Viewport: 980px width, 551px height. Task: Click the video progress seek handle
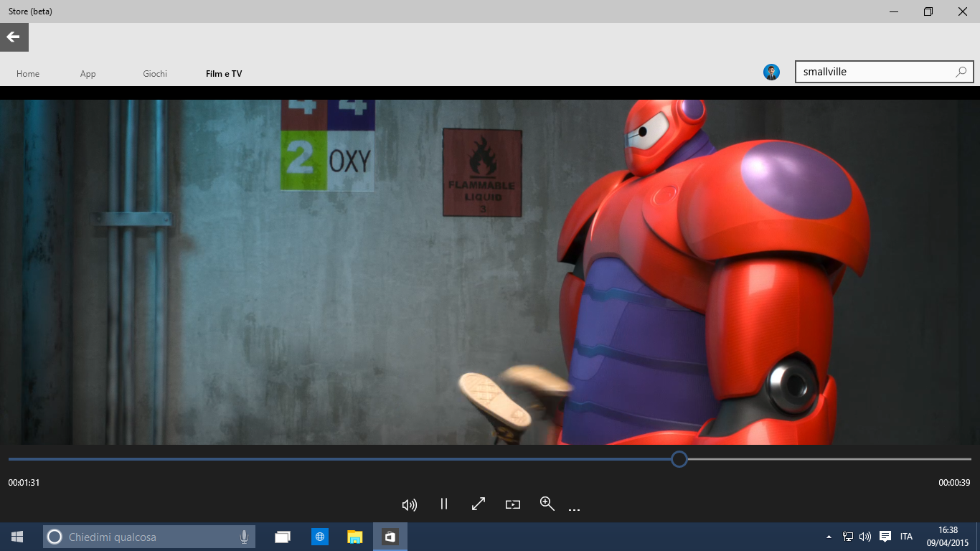pos(679,459)
